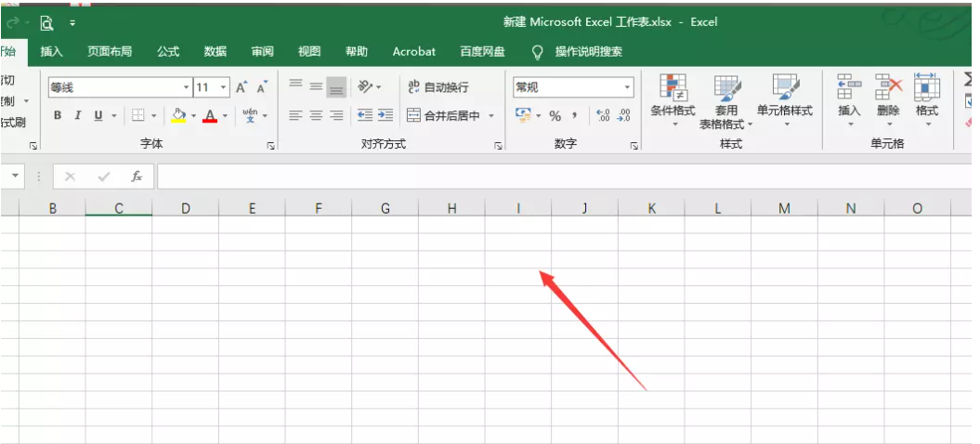Open the 视图 tab

309,52
